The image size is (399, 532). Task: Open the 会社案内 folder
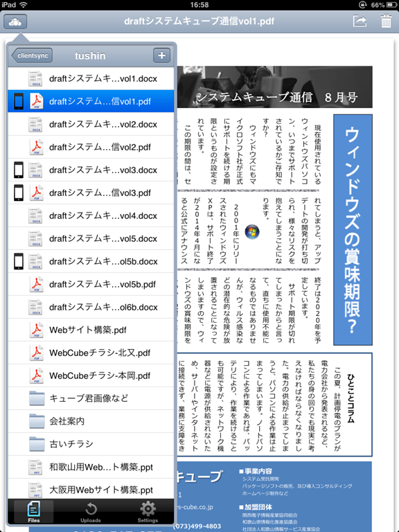[x=91, y=421]
